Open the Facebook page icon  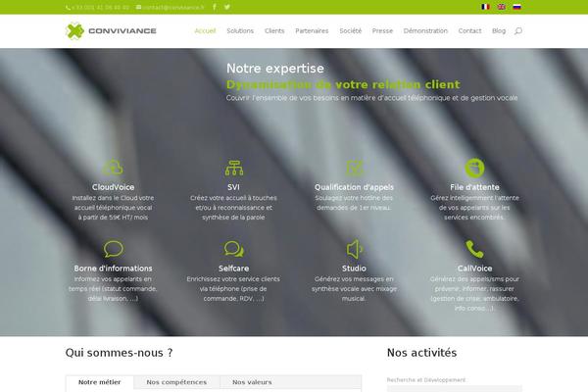tap(215, 7)
